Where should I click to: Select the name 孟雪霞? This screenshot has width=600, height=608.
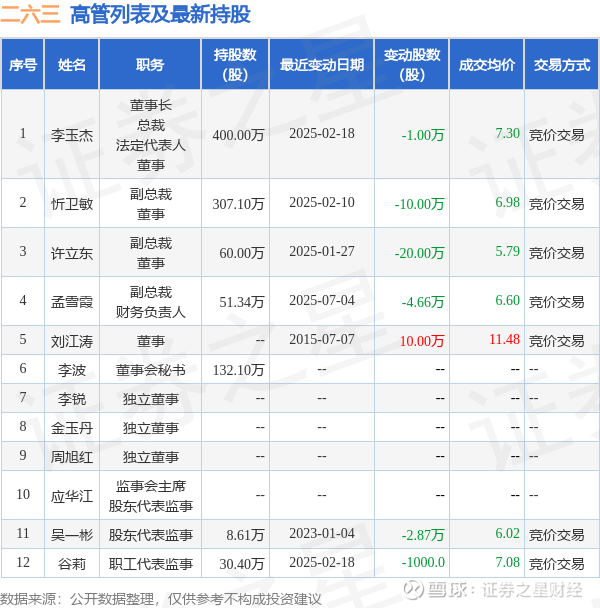click(72, 302)
